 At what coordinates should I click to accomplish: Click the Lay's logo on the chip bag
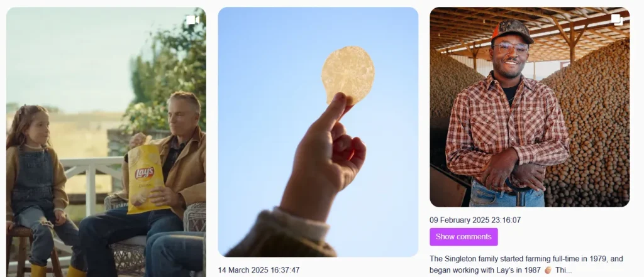145,173
